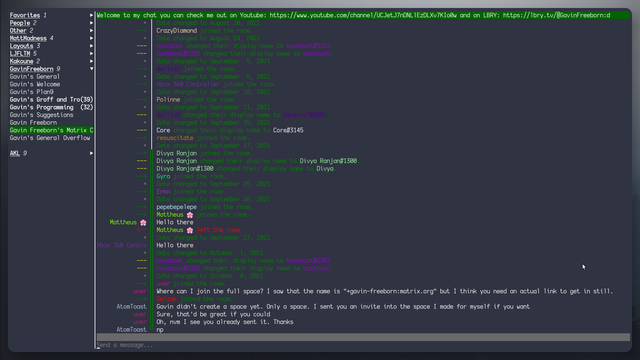Click the Polinne username

pyautogui.click(x=168, y=100)
